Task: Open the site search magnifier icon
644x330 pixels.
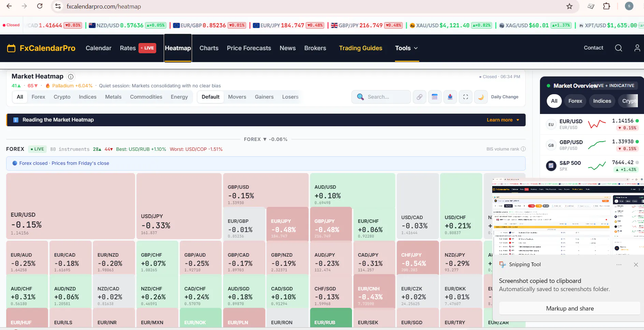Action: pos(618,48)
